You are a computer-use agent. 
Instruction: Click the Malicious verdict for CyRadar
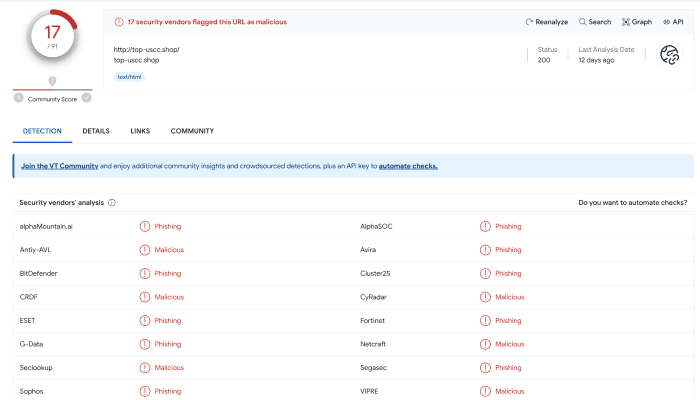tap(510, 297)
